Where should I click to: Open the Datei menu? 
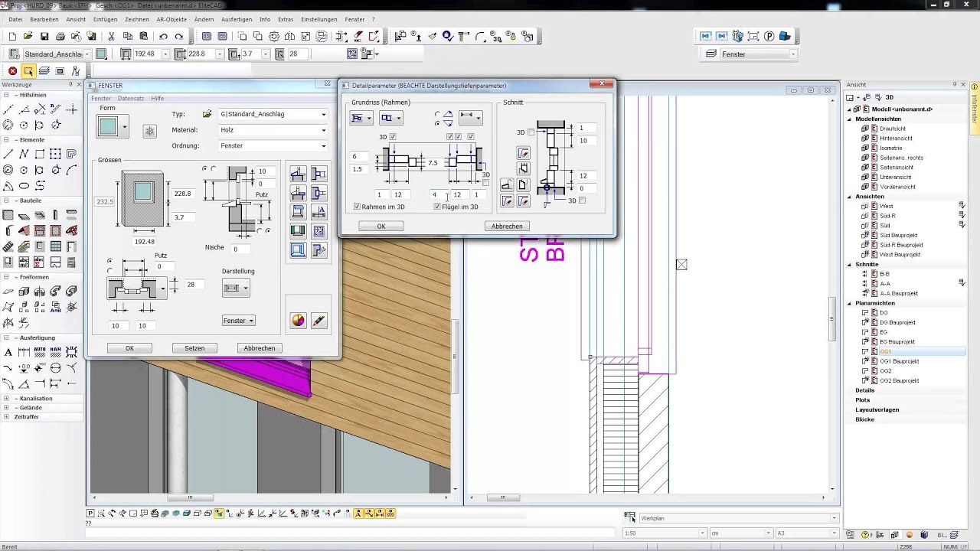point(15,19)
